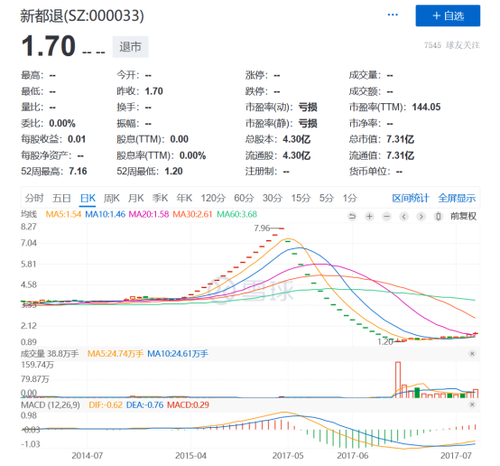Click the 52周最高 7.16 value
The height and width of the screenshot is (466, 500).
(x=78, y=171)
